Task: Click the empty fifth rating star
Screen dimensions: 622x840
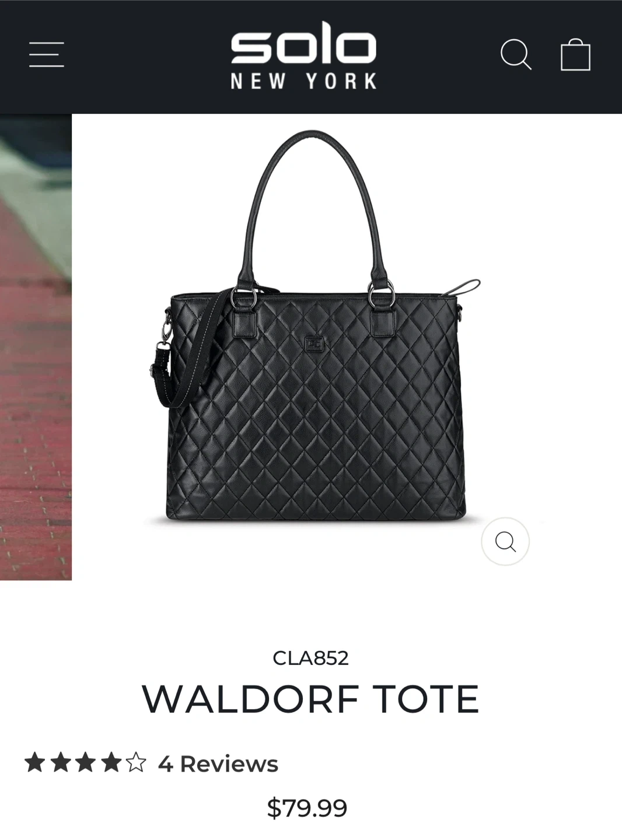Action: 135,762
